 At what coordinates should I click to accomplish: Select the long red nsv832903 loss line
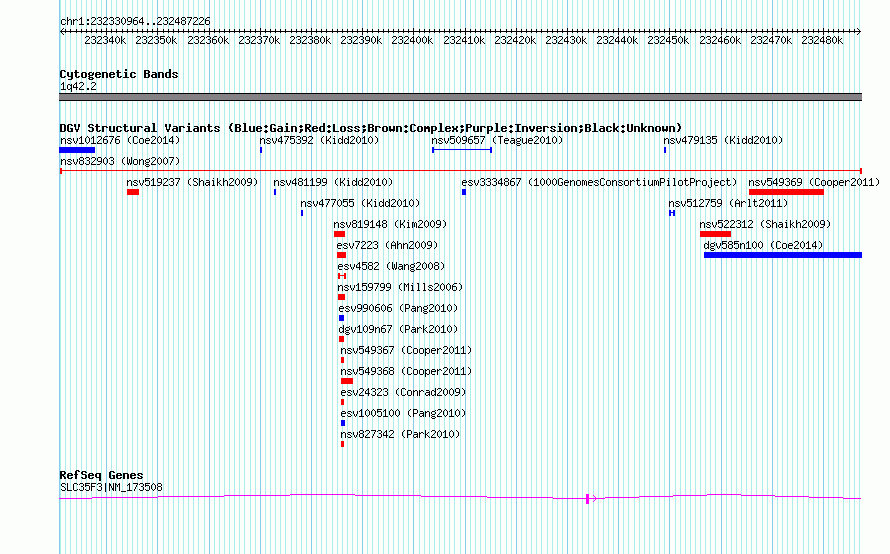click(461, 170)
